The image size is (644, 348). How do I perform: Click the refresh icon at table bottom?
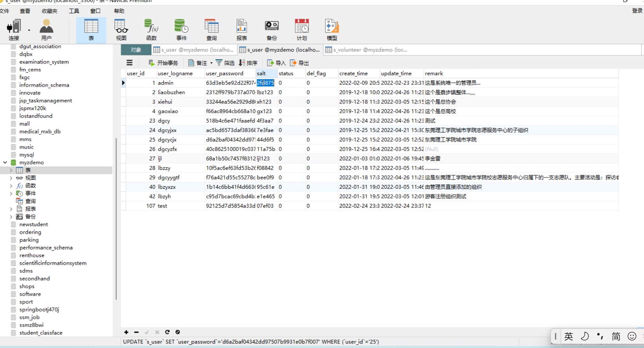[x=167, y=332]
